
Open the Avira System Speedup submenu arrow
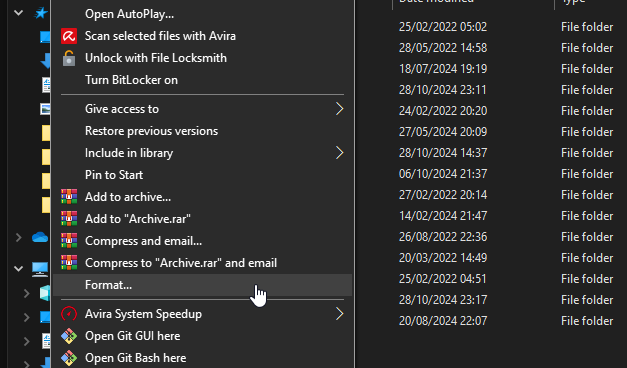pyautogui.click(x=339, y=314)
